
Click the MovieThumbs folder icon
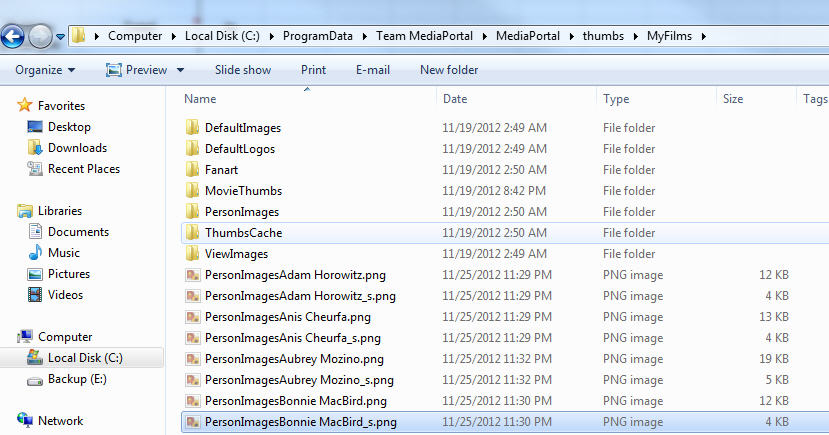pyautogui.click(x=193, y=191)
